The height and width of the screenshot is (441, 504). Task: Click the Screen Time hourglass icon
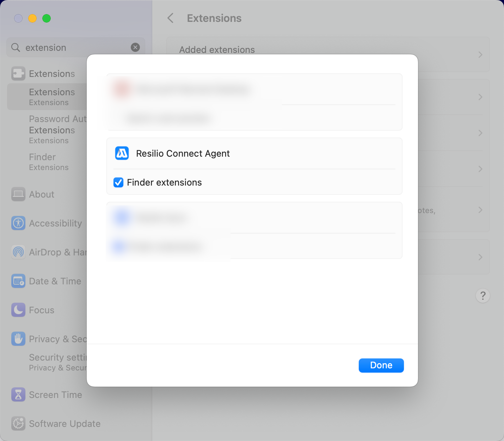(18, 395)
